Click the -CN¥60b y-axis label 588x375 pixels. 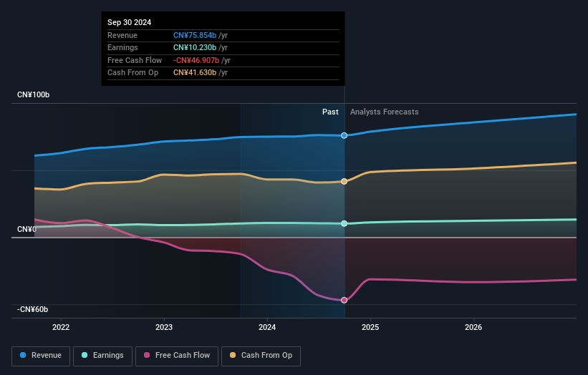click(x=33, y=309)
